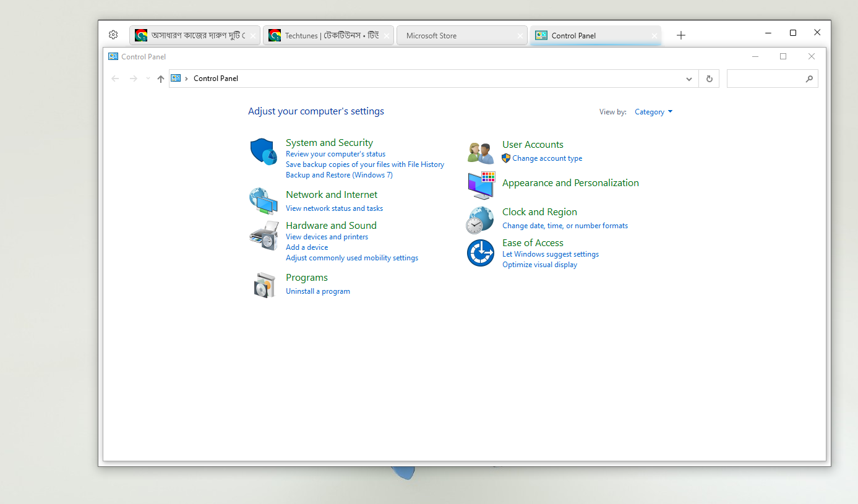Click Review your computer's status
The height and width of the screenshot is (504, 858).
[335, 154]
